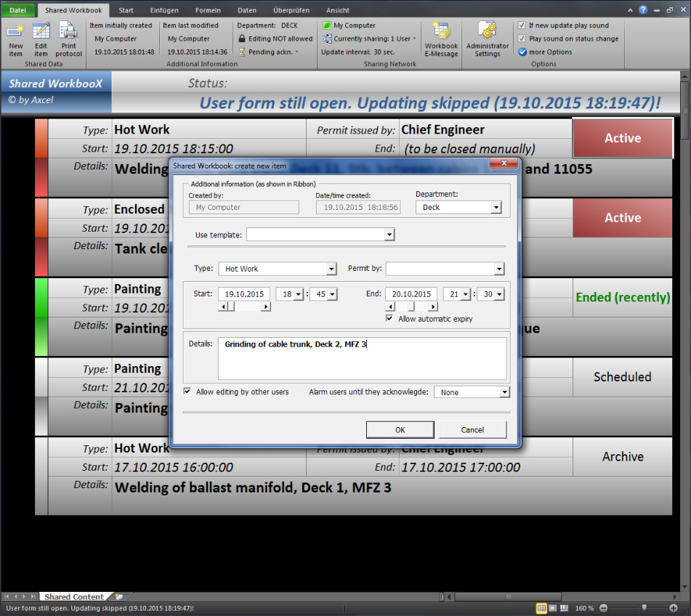Screen dimensions: 691x616
Task: Cancel the create new item dialog
Action: (x=472, y=429)
